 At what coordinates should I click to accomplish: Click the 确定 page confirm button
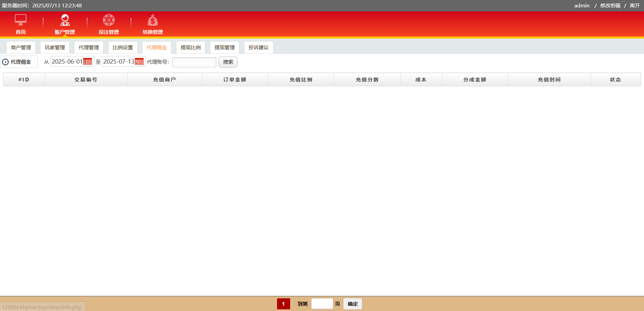click(x=353, y=304)
